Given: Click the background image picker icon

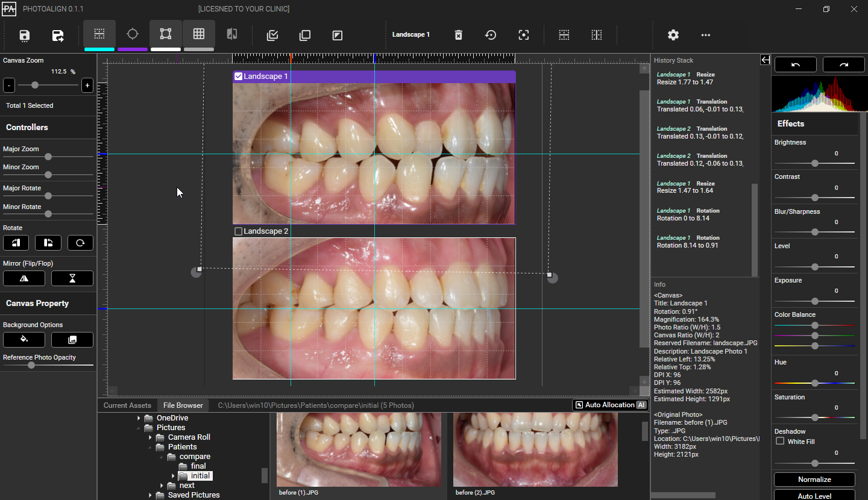Looking at the screenshot, I should 72,339.
